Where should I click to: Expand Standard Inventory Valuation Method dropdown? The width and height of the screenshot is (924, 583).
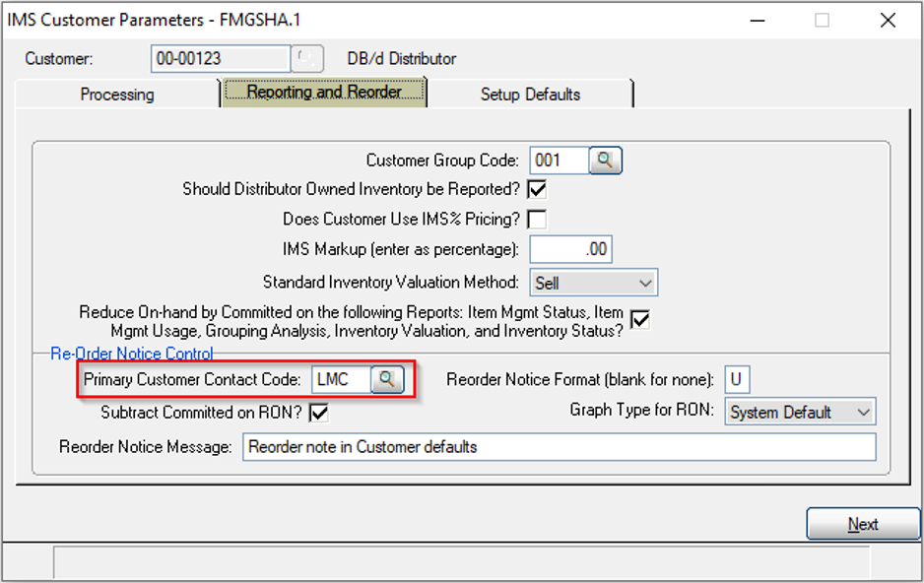[x=593, y=283]
